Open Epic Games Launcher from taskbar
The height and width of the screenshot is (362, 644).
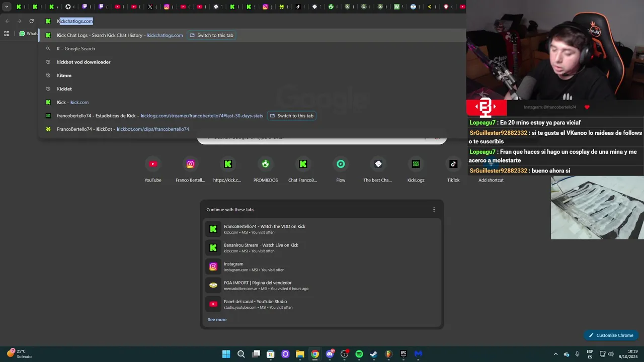pyautogui.click(x=403, y=354)
